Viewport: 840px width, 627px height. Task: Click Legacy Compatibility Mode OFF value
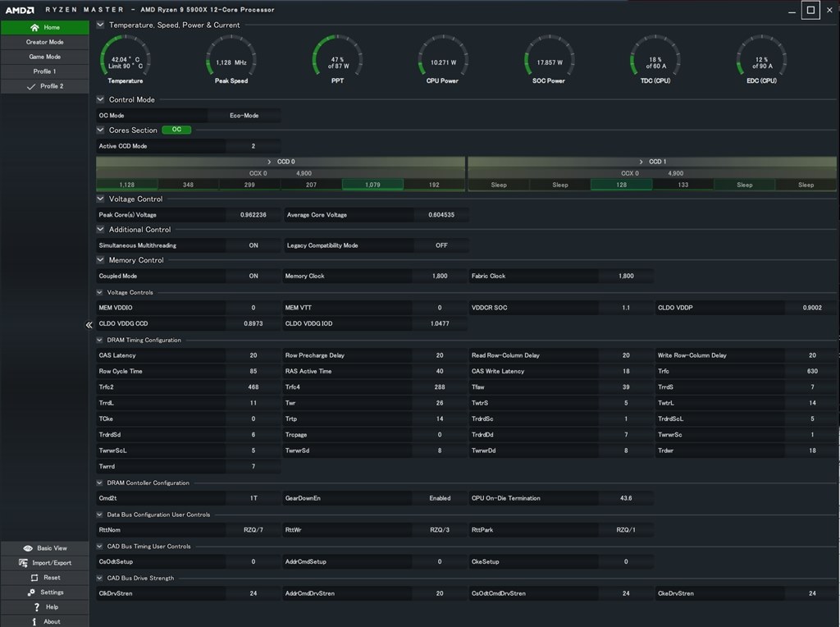(441, 245)
